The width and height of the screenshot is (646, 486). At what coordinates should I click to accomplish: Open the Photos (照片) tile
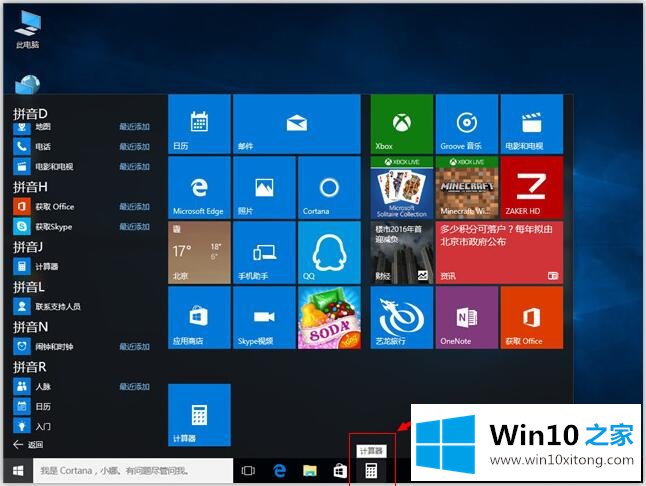point(264,187)
